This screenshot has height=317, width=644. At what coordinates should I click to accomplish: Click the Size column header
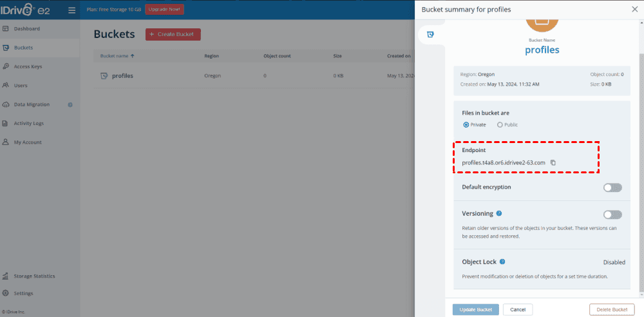click(337, 56)
